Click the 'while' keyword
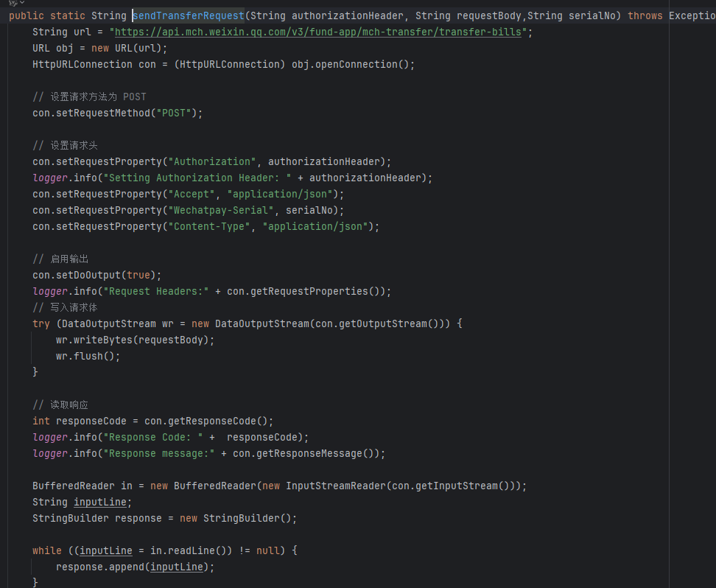716x588 pixels. pyautogui.click(x=47, y=551)
